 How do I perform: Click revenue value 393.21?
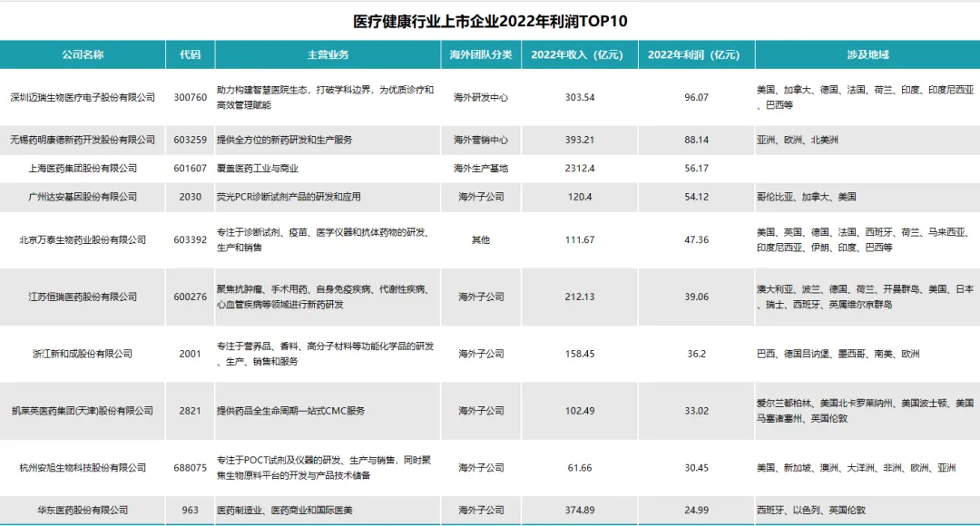(x=579, y=140)
